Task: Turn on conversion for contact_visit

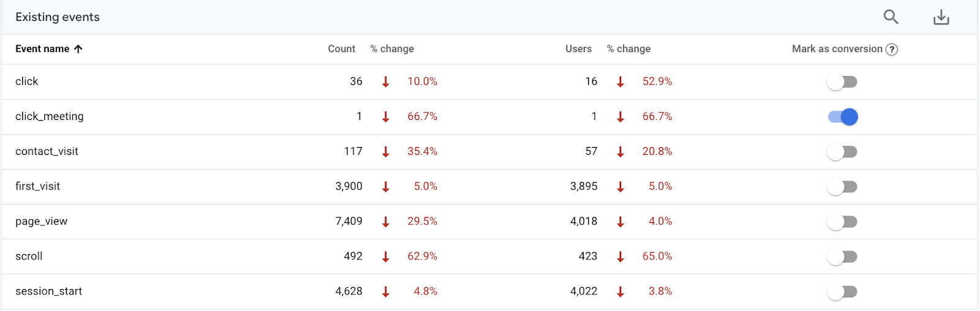Action: click(x=842, y=152)
